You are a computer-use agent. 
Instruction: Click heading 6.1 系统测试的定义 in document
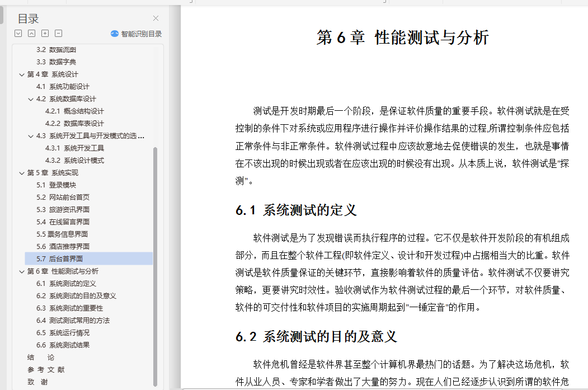coord(296,210)
